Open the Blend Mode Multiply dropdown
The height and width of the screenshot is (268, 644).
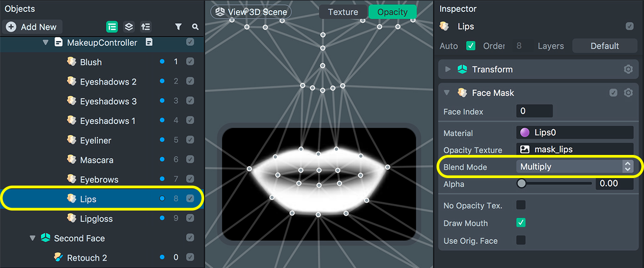click(x=575, y=167)
